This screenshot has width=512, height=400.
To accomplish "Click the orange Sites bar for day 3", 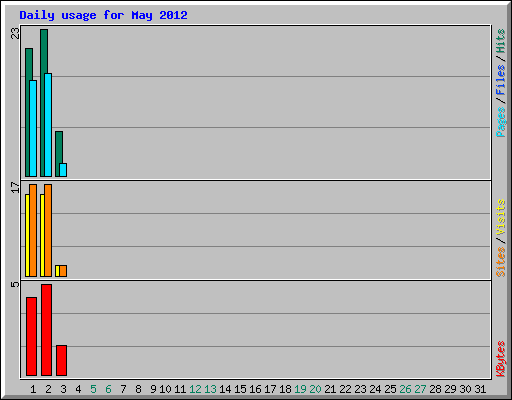I will [63, 271].
